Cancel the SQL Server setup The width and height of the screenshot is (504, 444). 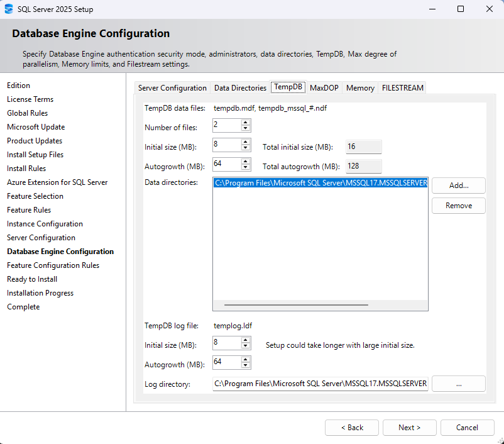click(467, 427)
